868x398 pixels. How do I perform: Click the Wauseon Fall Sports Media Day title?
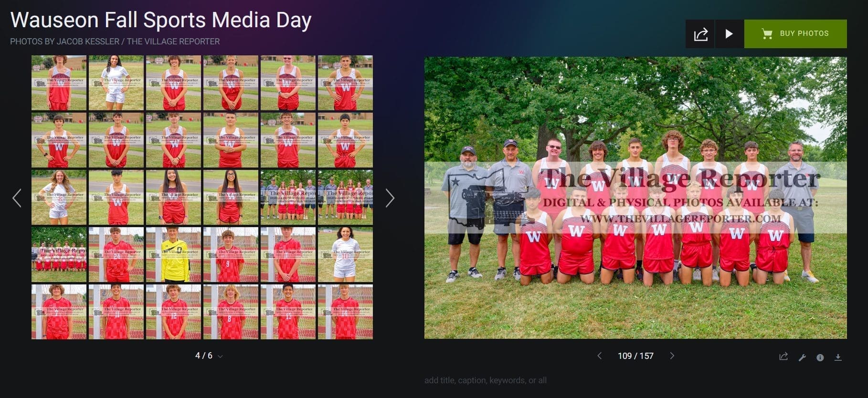pos(161,20)
